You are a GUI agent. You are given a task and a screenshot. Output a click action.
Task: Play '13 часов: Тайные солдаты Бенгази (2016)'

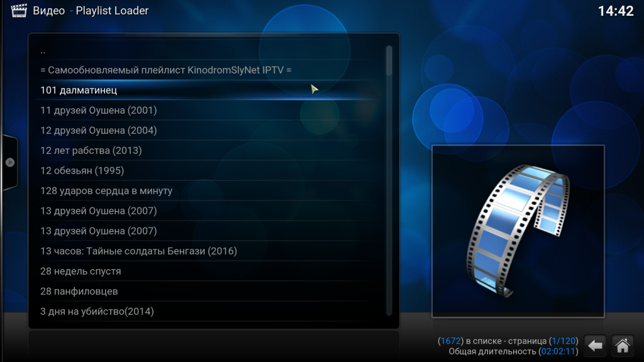point(138,251)
